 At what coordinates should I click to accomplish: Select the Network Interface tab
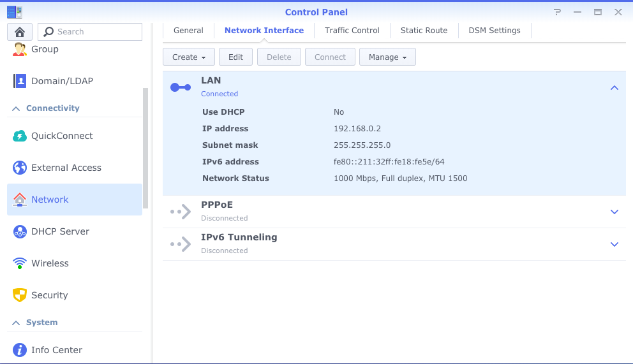click(264, 31)
